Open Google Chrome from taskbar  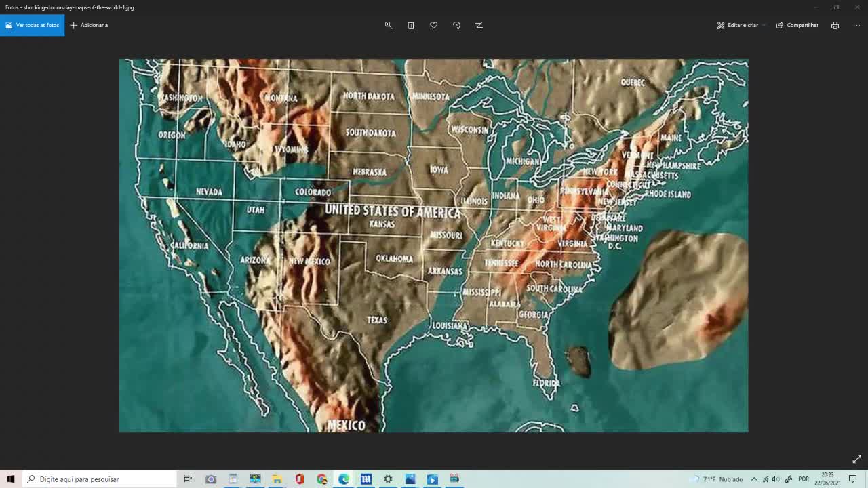[x=321, y=479]
